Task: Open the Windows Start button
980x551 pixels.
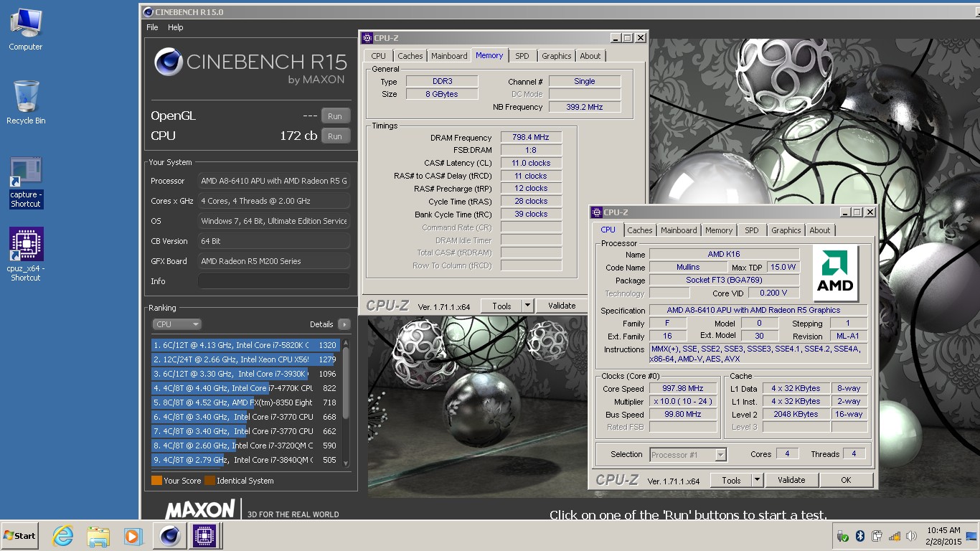Action: [19, 536]
